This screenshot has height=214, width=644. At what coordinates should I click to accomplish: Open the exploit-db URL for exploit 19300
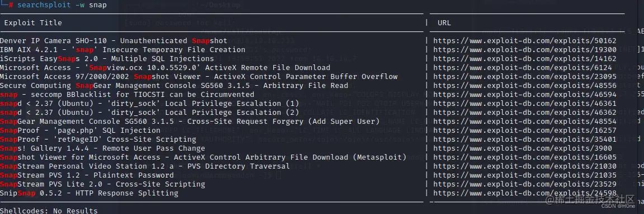[x=525, y=50]
